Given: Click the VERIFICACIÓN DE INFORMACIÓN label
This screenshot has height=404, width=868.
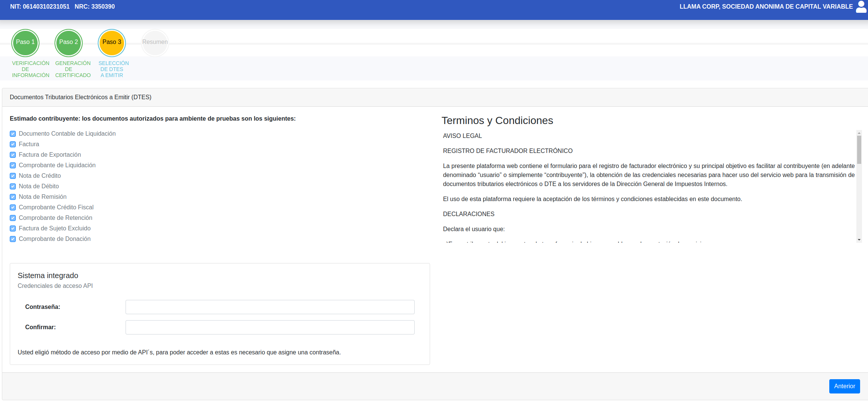Looking at the screenshot, I should pyautogui.click(x=30, y=69).
